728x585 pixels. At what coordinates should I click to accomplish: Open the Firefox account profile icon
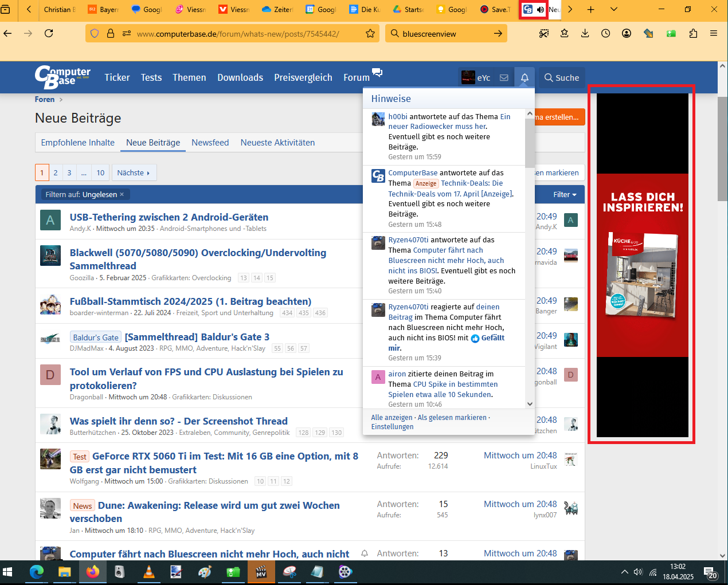(627, 33)
